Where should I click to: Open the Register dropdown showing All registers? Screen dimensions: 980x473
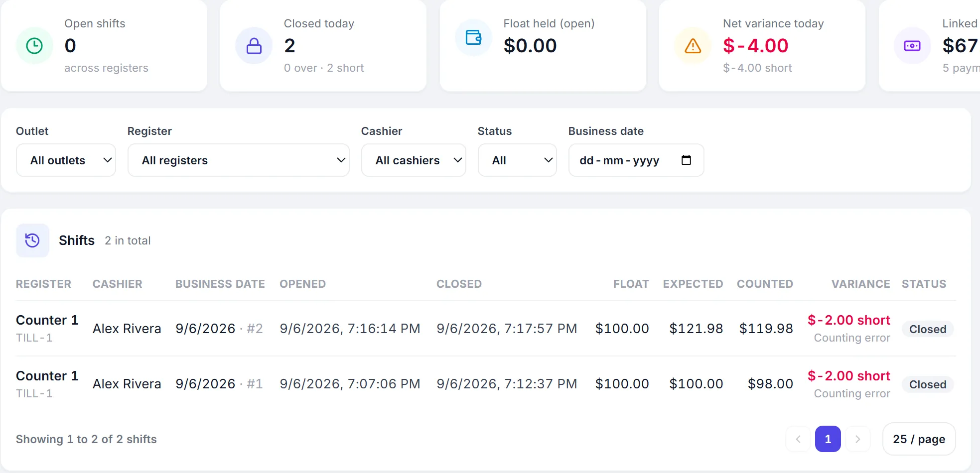[x=239, y=160]
